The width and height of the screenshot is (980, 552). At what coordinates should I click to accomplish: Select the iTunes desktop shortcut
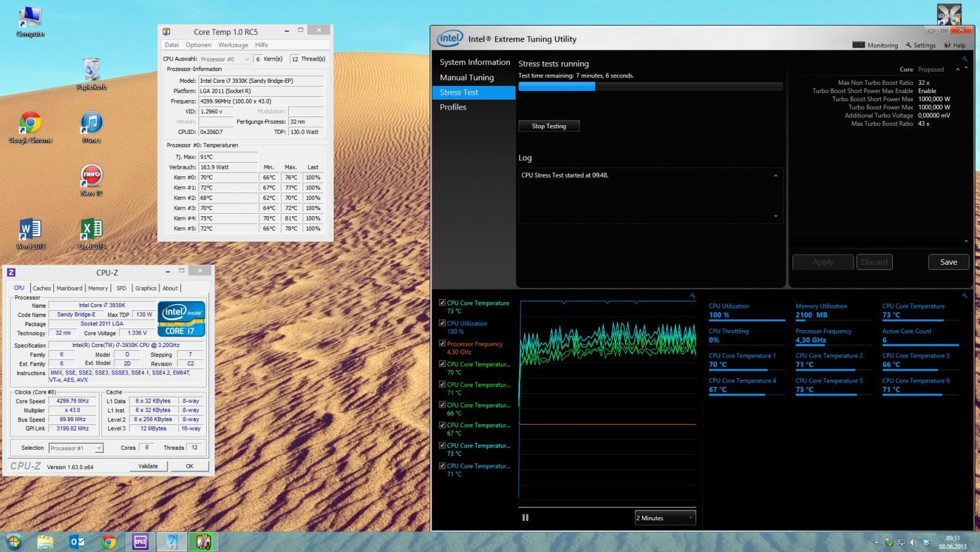click(x=92, y=128)
